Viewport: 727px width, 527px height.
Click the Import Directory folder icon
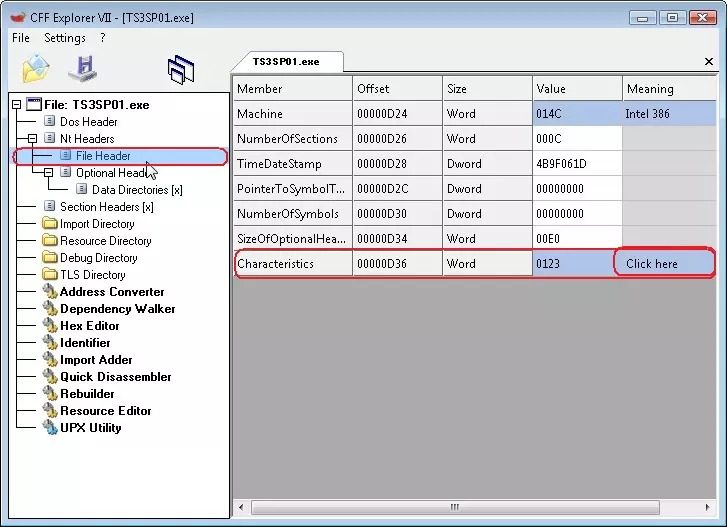[x=49, y=223]
